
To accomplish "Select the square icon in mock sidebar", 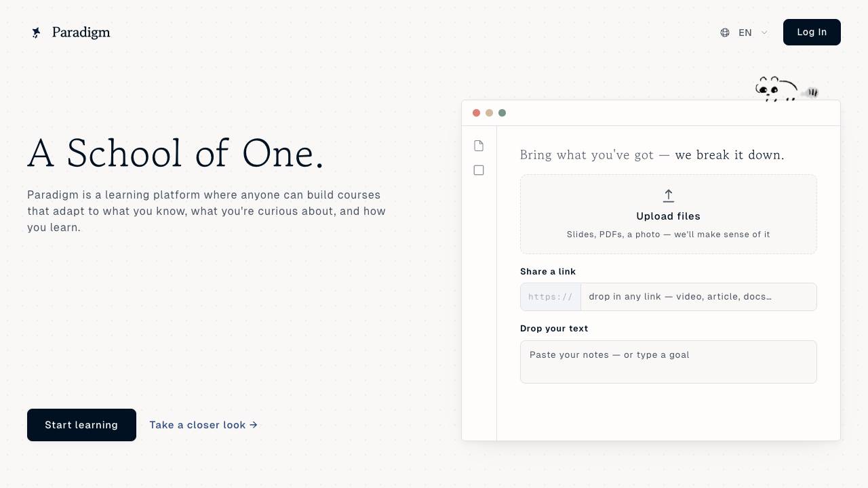I will click(x=479, y=170).
